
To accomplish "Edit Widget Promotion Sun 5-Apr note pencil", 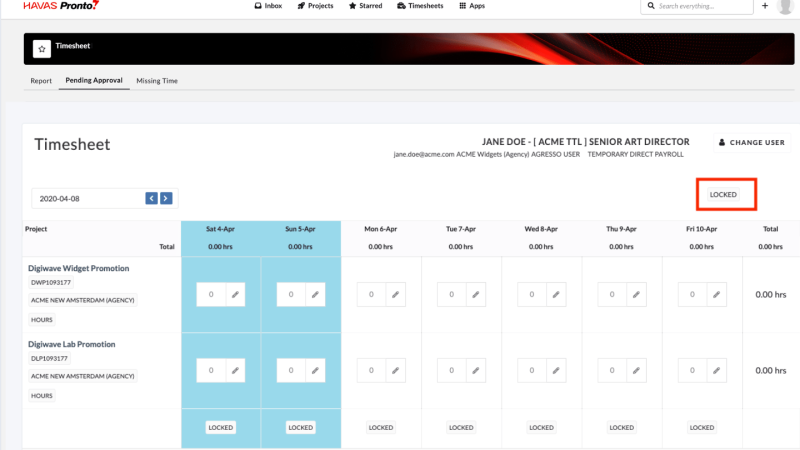I will click(x=315, y=294).
